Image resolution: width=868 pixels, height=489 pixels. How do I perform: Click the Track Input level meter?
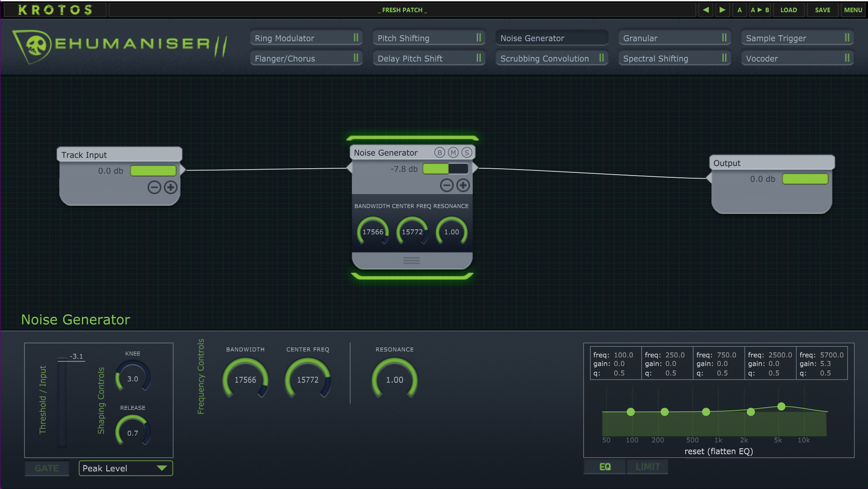tap(153, 171)
